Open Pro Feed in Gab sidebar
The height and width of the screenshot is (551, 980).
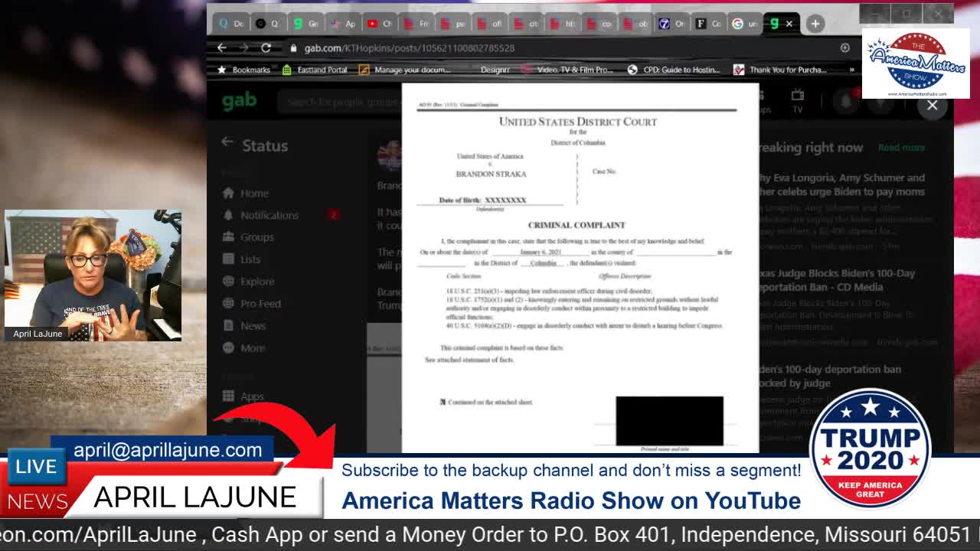point(252,304)
